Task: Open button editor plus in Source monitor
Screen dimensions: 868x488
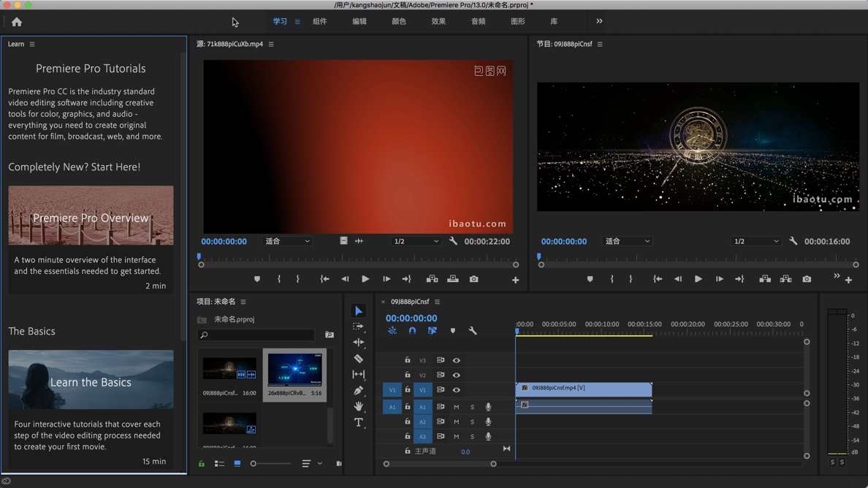Action: pos(515,280)
